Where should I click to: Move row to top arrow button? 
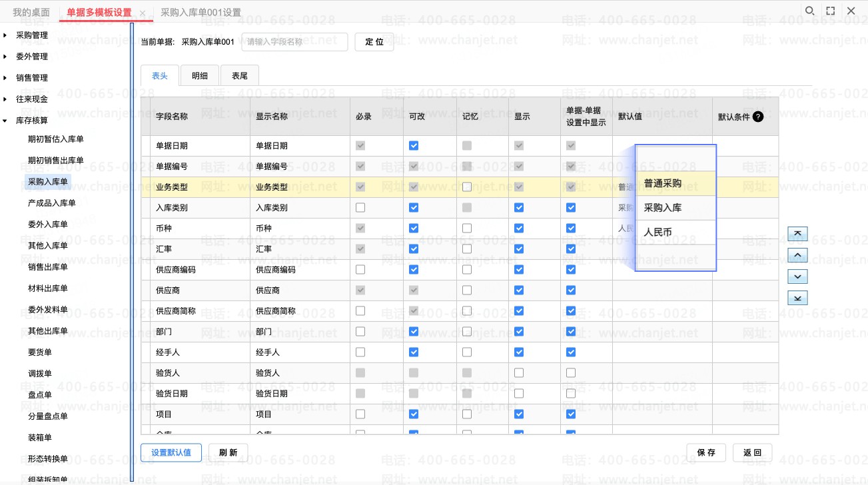click(x=797, y=234)
